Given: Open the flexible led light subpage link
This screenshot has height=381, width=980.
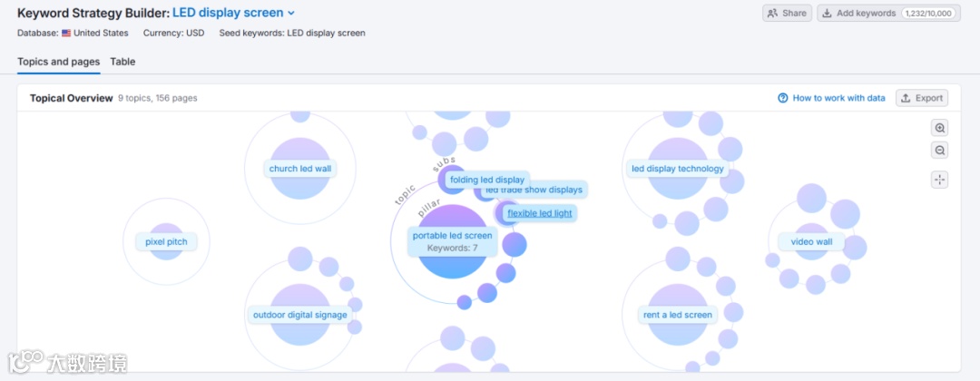Looking at the screenshot, I should point(539,213).
